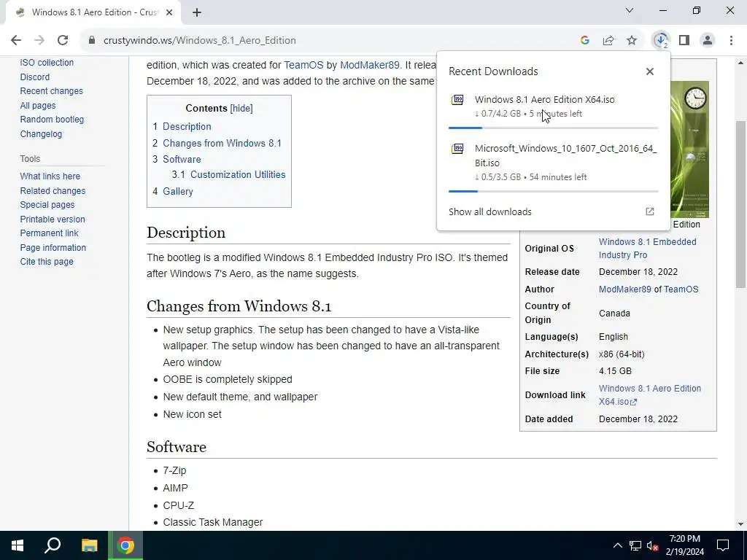747x560 pixels.
Task: Open the Google search icon in address bar
Action: click(x=585, y=41)
